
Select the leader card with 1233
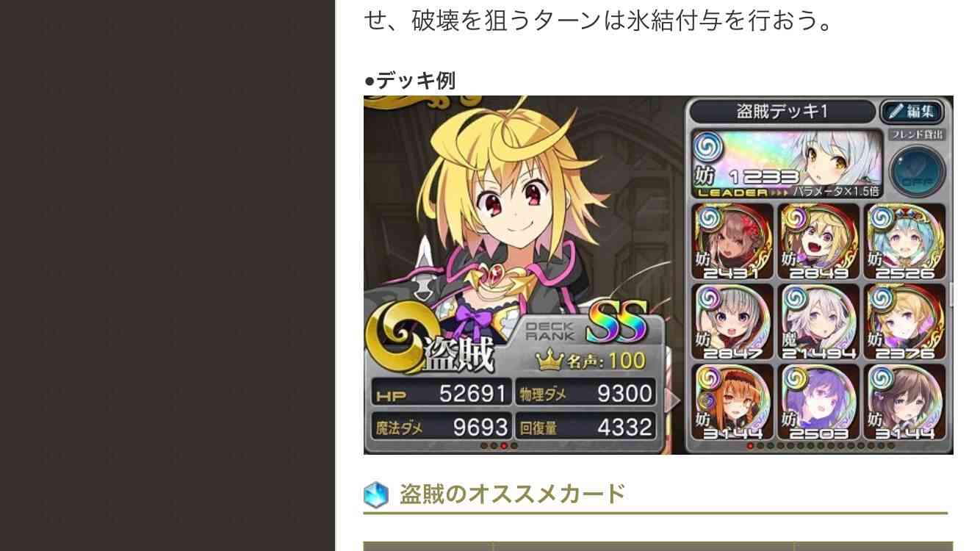[787, 162]
